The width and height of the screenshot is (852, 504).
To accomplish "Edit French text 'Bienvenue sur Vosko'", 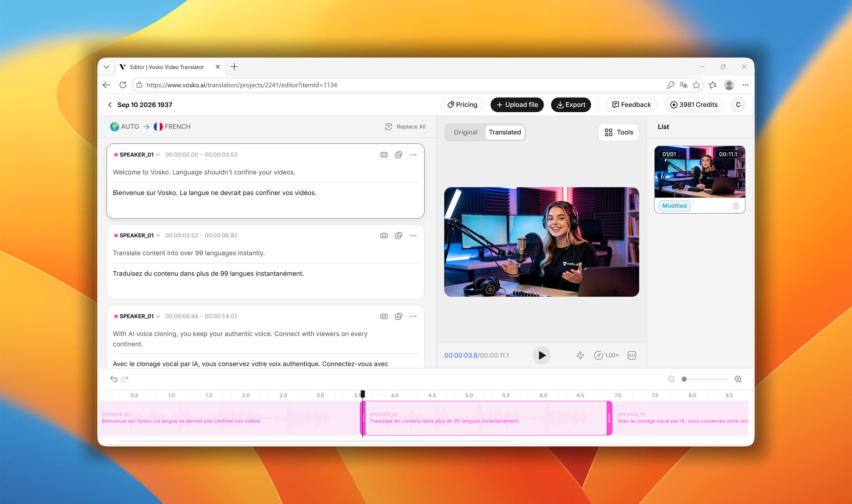I will (214, 193).
